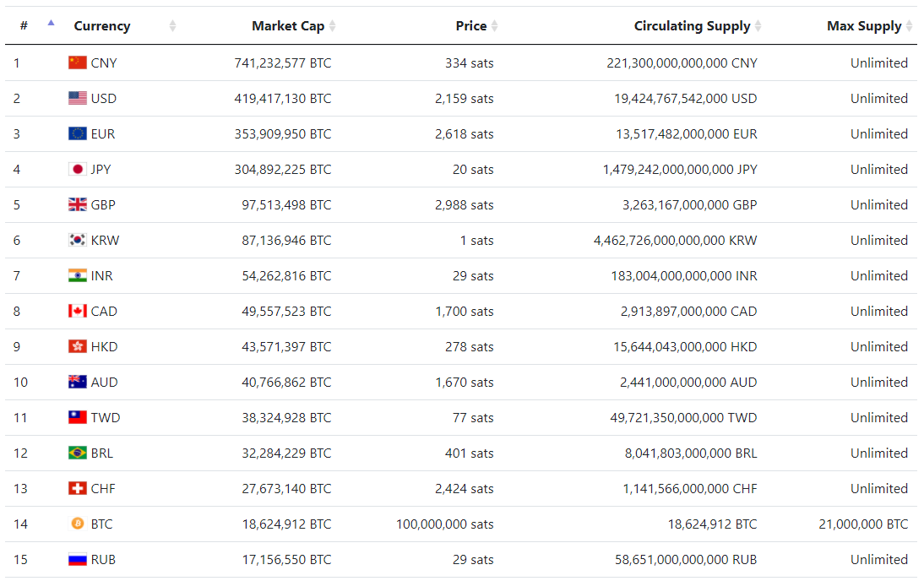Image resolution: width=924 pixels, height=581 pixels.
Task: Click the European Union flag icon
Action: 78,133
